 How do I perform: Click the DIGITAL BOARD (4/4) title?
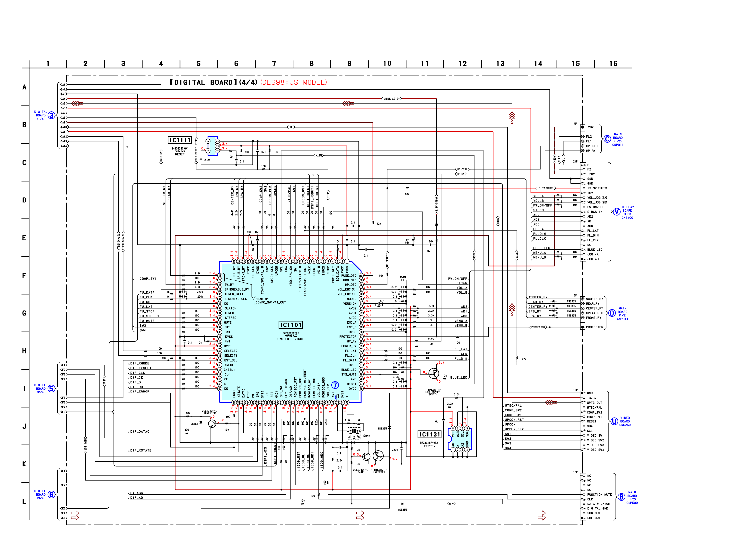213,82
